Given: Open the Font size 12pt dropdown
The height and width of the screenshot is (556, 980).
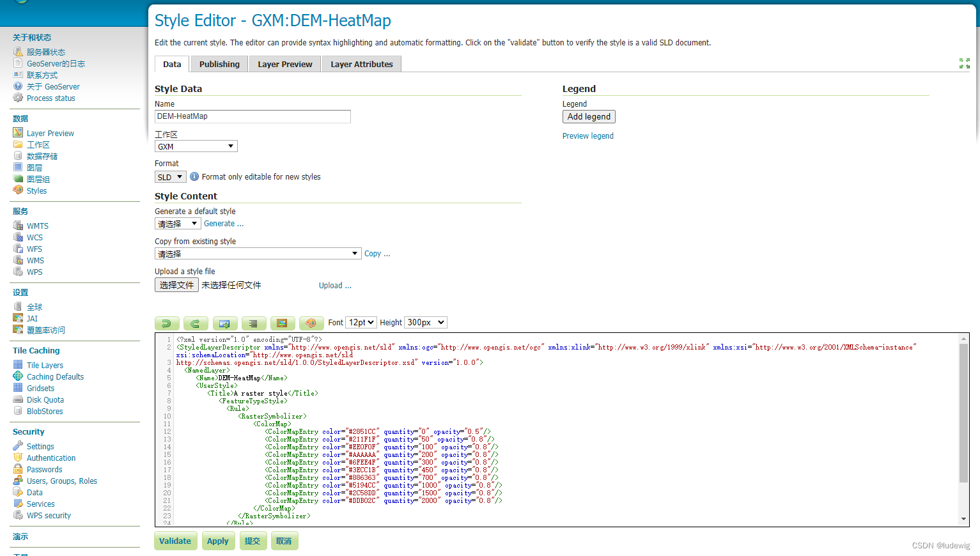Looking at the screenshot, I should [x=361, y=323].
